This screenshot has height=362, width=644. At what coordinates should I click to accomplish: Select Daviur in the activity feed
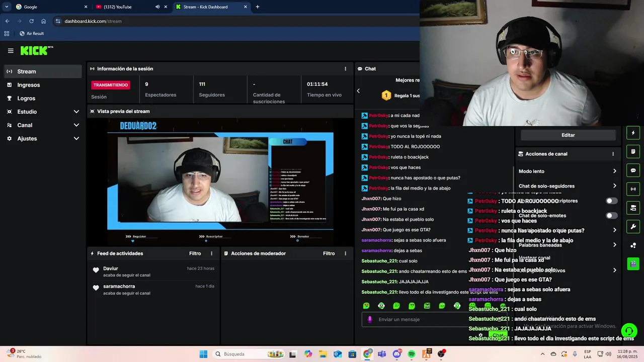point(111,268)
